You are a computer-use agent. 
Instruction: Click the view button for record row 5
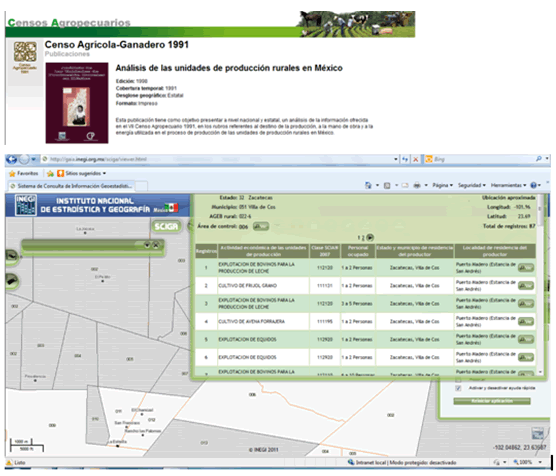(526, 339)
